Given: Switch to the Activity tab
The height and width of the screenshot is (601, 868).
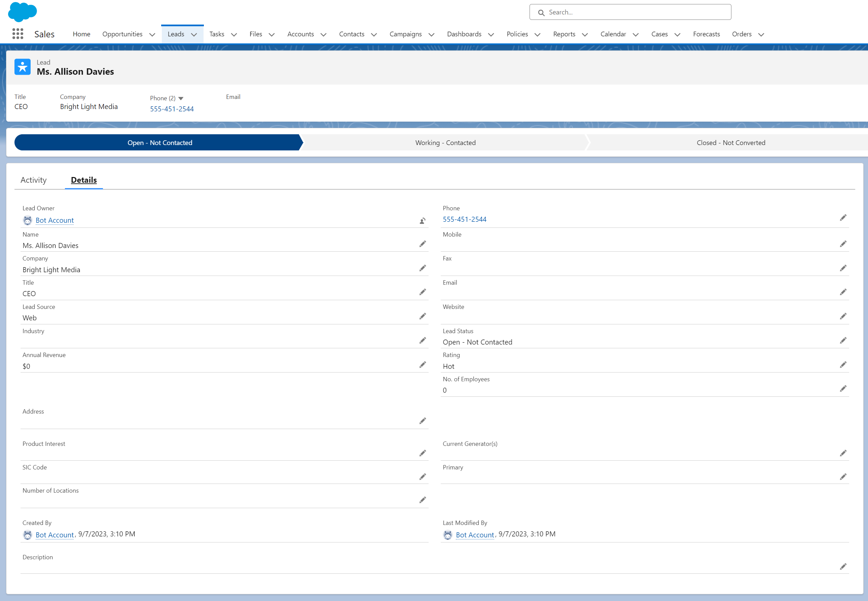Looking at the screenshot, I should point(34,180).
